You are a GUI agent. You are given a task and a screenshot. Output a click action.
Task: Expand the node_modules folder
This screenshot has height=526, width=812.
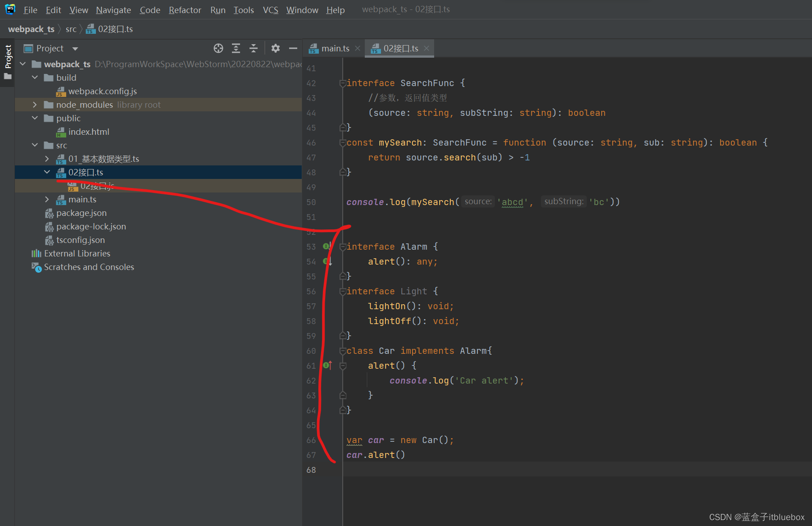click(x=35, y=105)
